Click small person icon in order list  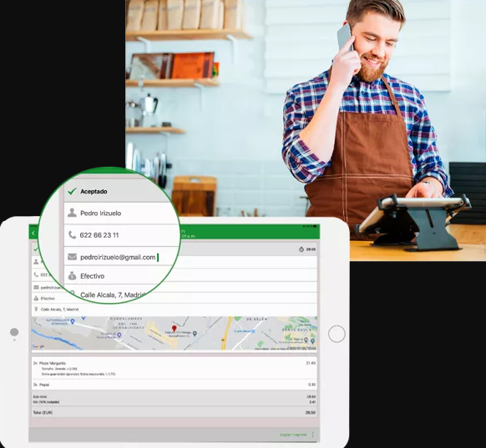click(x=36, y=262)
